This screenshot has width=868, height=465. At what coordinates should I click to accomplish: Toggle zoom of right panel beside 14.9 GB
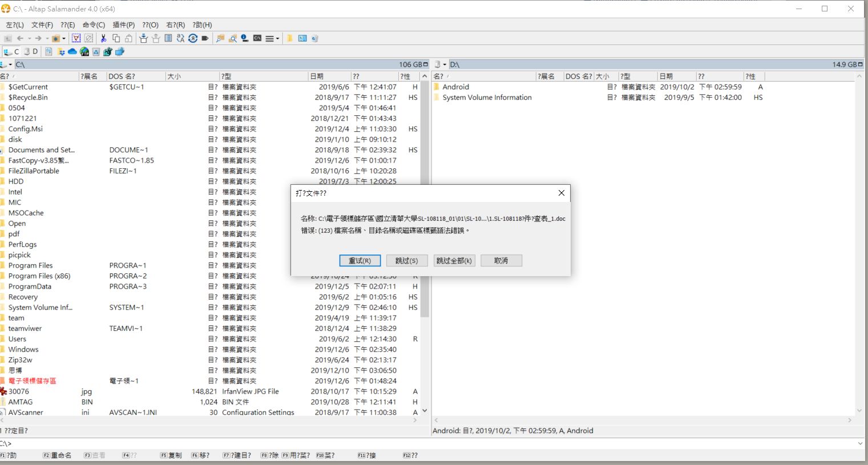click(861, 64)
